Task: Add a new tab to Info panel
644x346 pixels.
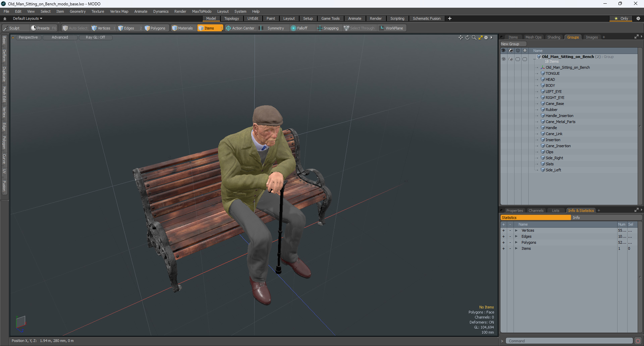Action: 599,211
